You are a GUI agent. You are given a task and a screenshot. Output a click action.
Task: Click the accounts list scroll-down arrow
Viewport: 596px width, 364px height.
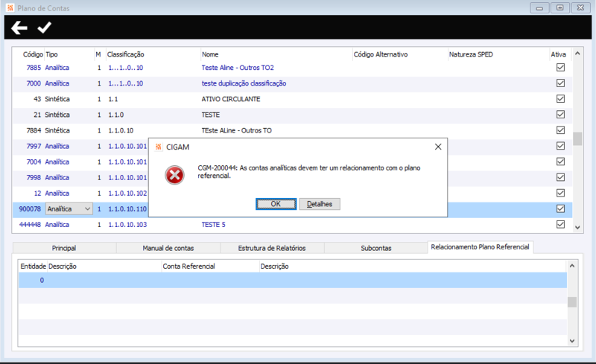coord(577,228)
